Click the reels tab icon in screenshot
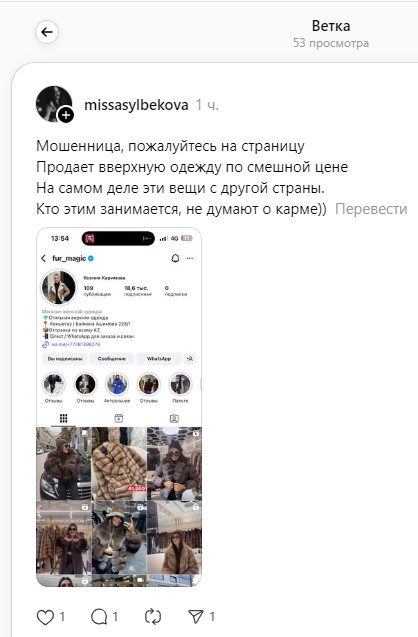The height and width of the screenshot is (637, 418). click(x=119, y=418)
